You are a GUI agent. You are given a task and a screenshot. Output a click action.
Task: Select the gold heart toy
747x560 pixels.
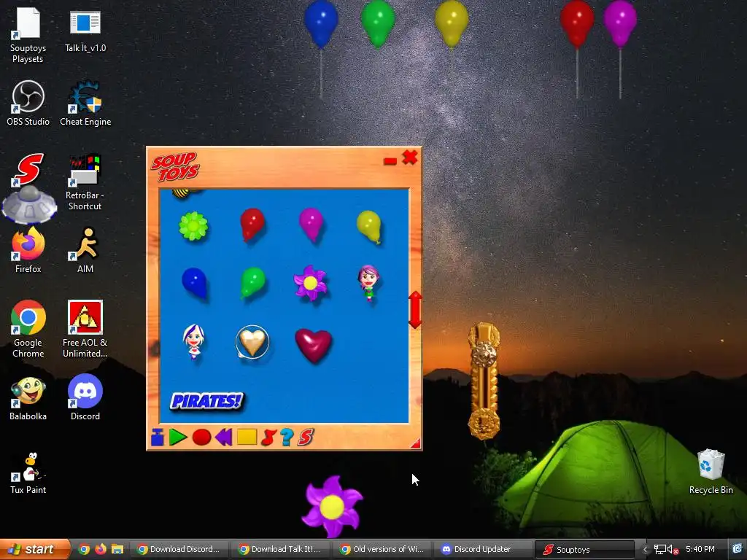click(x=252, y=341)
